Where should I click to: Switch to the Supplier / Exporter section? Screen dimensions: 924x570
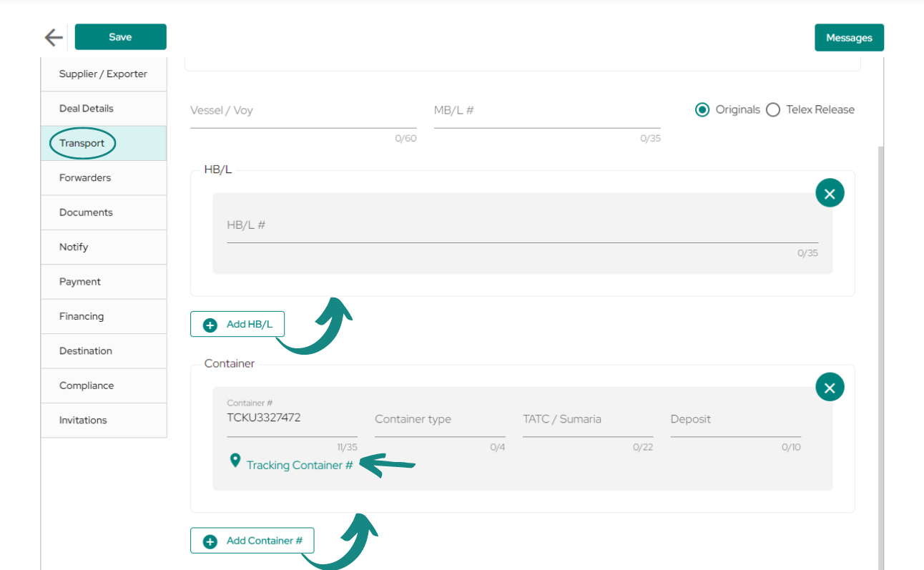click(104, 74)
